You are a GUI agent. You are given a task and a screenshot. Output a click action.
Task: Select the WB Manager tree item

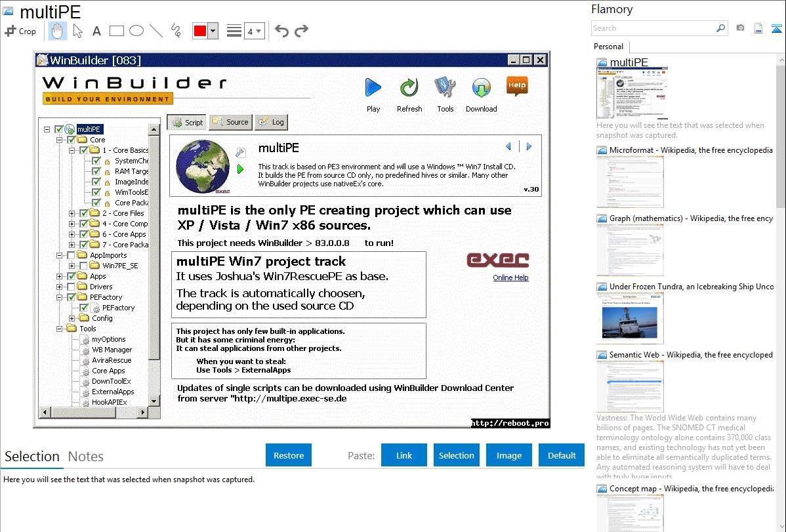point(112,350)
